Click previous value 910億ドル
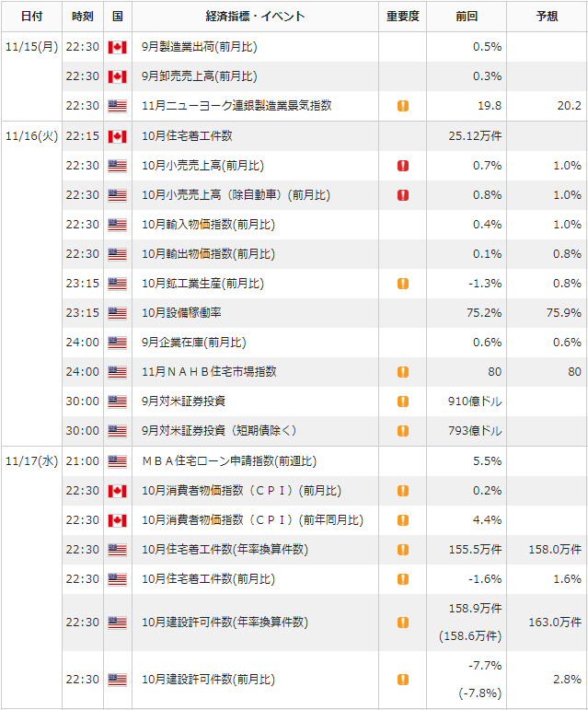This screenshot has height=710, width=588. tap(475, 402)
